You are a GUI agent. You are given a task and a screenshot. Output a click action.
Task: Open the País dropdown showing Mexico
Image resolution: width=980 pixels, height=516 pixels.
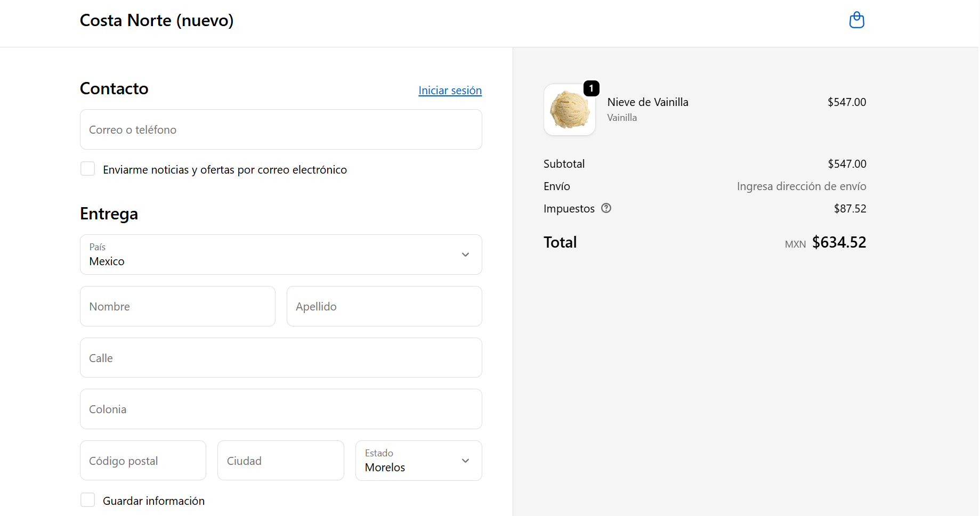281,255
